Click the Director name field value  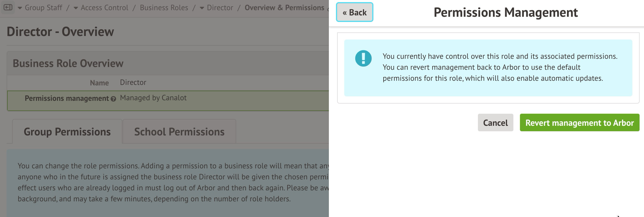point(133,82)
